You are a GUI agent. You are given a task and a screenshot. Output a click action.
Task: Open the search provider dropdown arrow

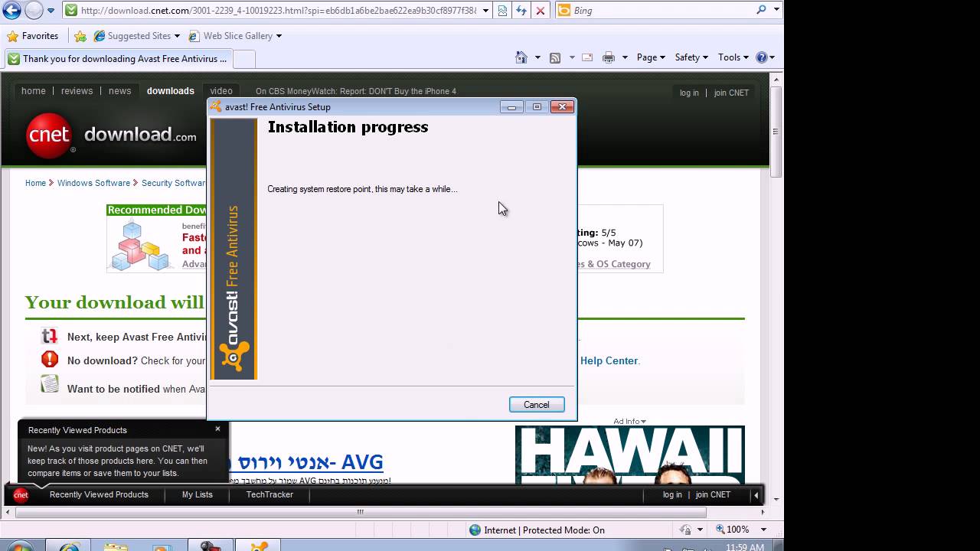coord(776,10)
